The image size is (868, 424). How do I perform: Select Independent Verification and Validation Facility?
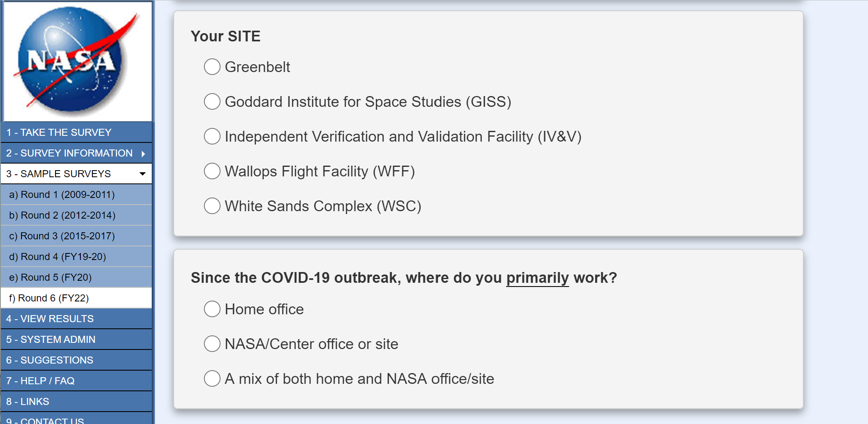pos(212,136)
